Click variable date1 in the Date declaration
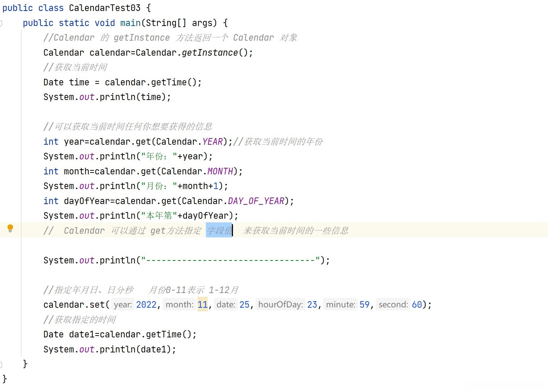This screenshot has height=392, width=548. (x=82, y=334)
